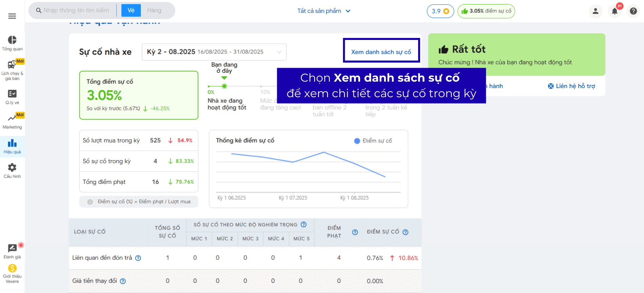The width and height of the screenshot is (644, 293).
Task: Click the notification bell icon
Action: pyautogui.click(x=614, y=11)
